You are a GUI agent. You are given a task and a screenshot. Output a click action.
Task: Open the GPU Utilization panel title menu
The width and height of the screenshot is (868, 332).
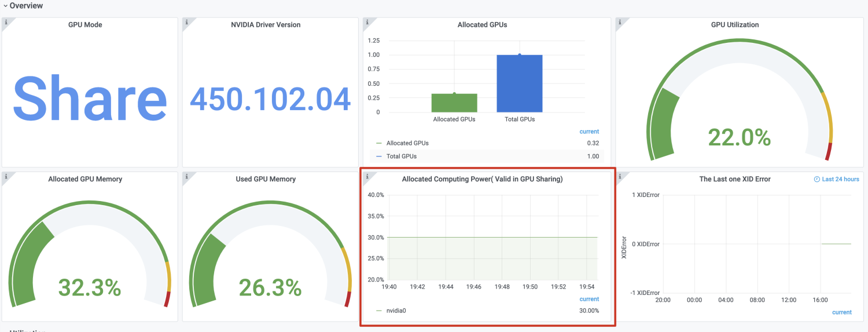(735, 25)
